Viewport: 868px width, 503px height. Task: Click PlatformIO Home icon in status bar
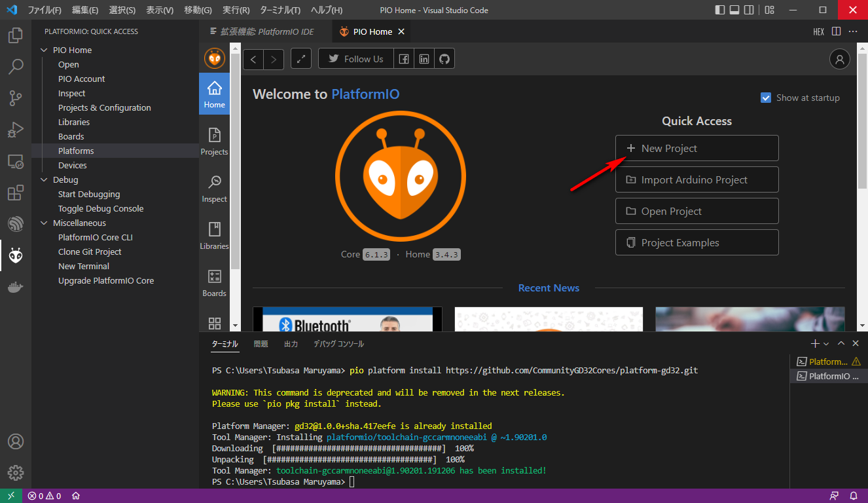point(76,496)
